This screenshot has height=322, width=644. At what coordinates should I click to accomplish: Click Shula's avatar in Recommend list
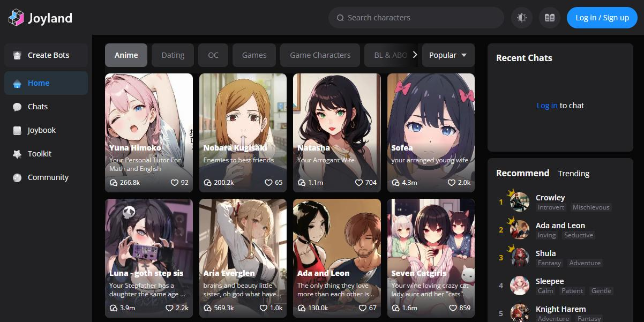click(x=520, y=258)
